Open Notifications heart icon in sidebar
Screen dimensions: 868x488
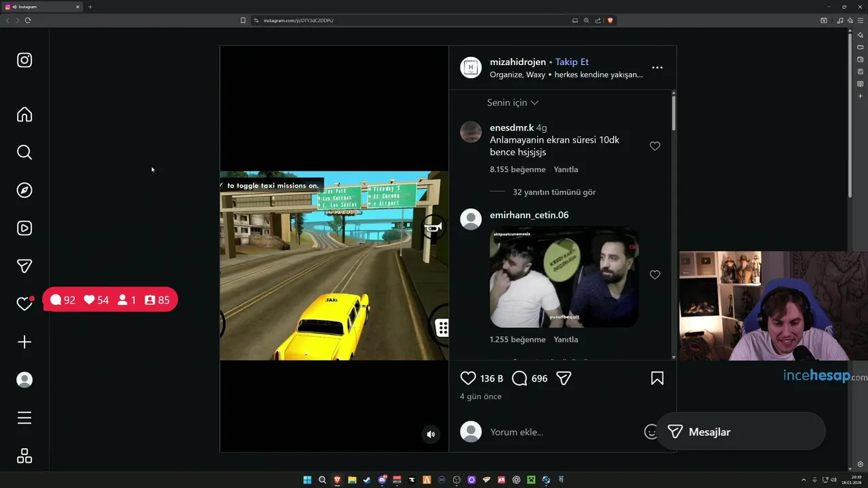24,304
